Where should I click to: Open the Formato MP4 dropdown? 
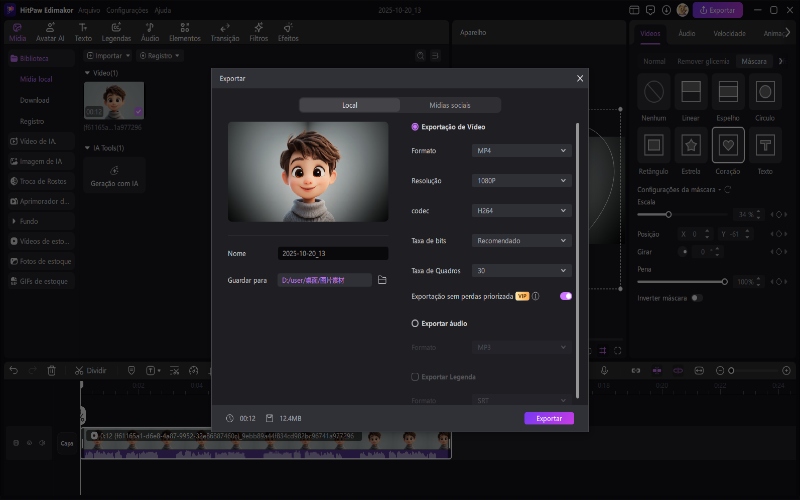521,151
